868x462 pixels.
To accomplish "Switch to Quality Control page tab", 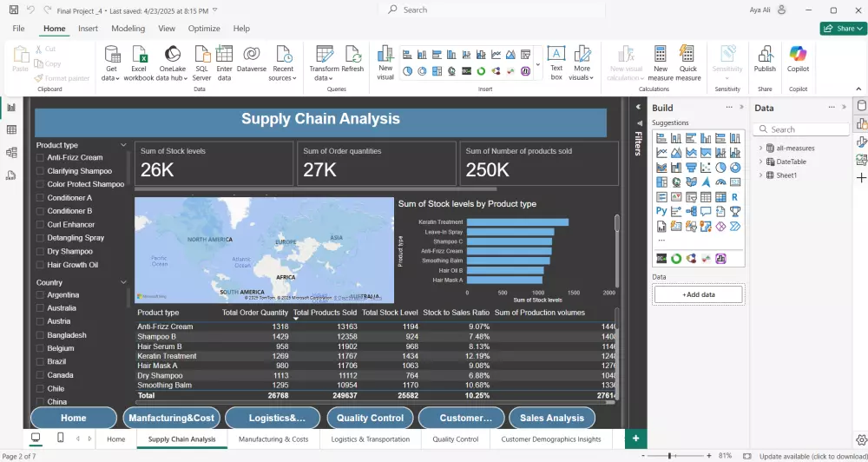I will pyautogui.click(x=456, y=439).
